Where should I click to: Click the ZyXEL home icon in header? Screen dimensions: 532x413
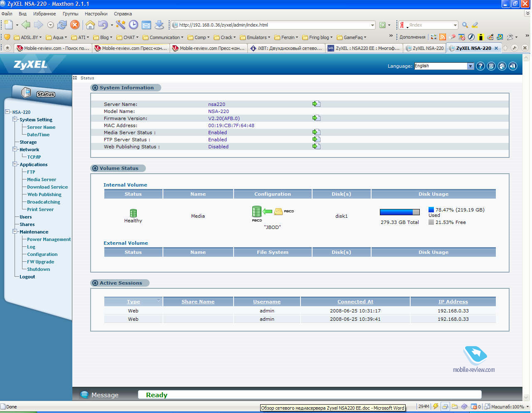pos(502,66)
